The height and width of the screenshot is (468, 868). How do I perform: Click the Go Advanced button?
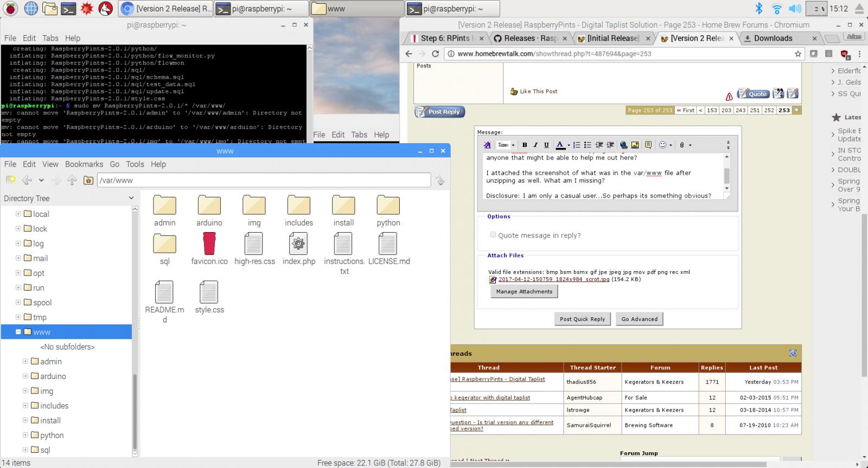[639, 319]
